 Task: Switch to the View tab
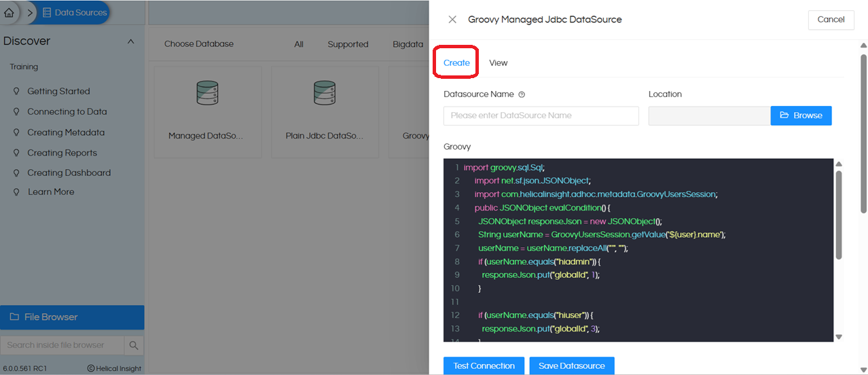coord(499,62)
